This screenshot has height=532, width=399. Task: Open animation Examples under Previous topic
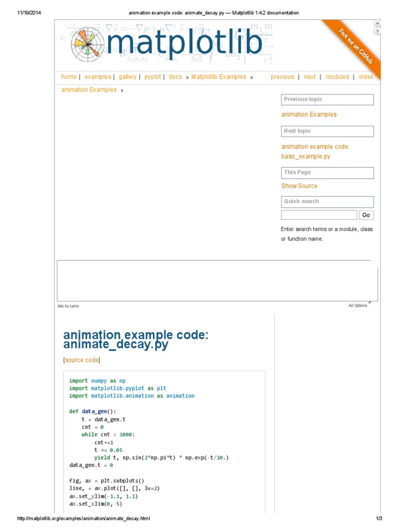tap(309, 114)
